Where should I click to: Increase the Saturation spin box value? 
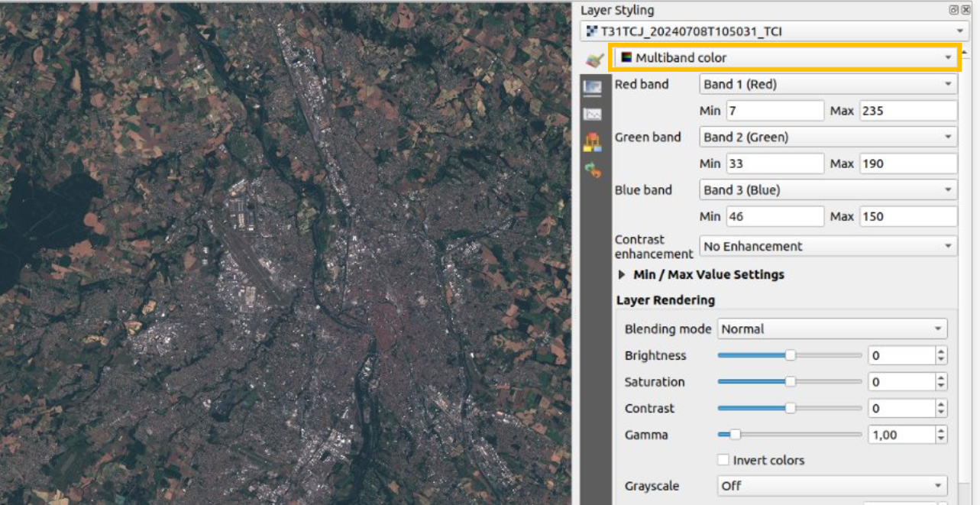coord(941,378)
